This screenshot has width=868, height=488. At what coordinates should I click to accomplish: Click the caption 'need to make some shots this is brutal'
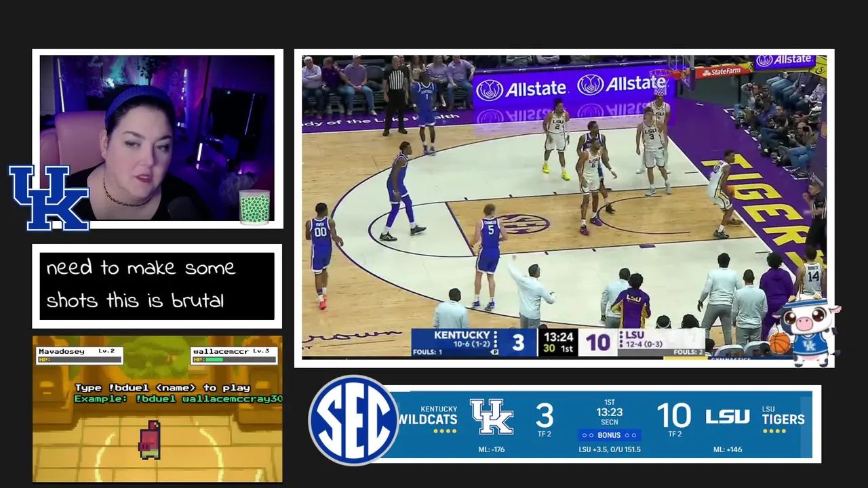coord(141,285)
